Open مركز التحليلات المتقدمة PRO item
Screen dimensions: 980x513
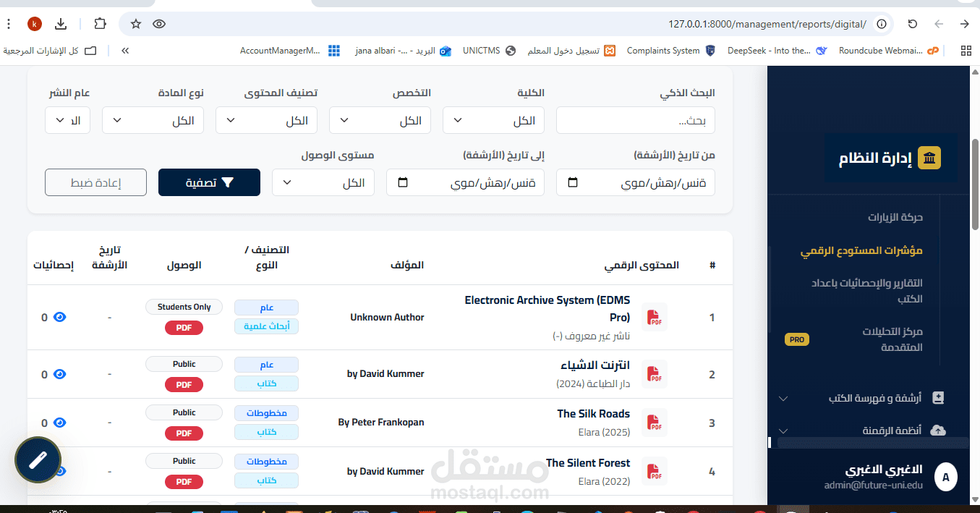891,339
